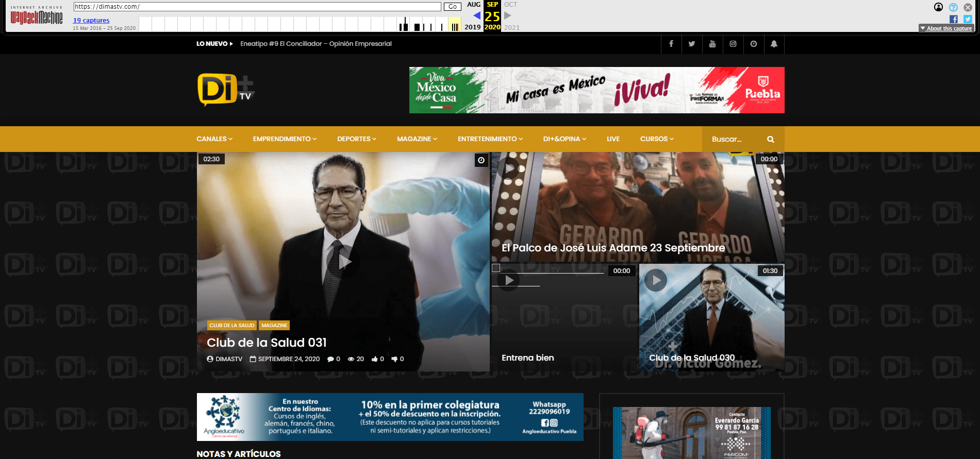Open the Instagram icon in top bar
This screenshot has width=980, height=459.
733,44
